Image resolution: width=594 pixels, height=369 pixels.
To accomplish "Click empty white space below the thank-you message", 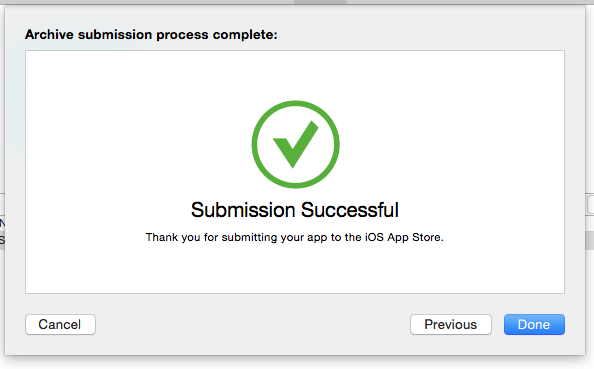I will point(295,269).
